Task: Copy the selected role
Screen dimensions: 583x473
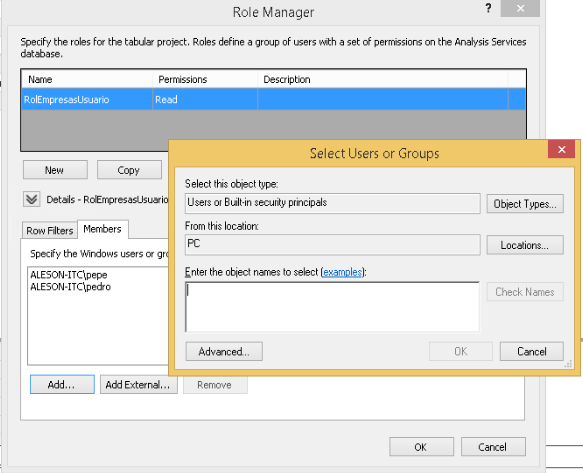Action: pos(129,170)
